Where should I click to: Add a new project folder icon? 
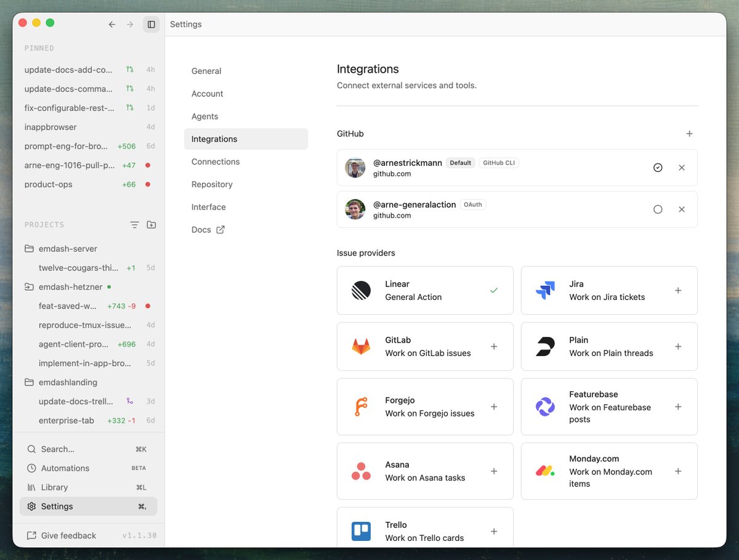(151, 225)
